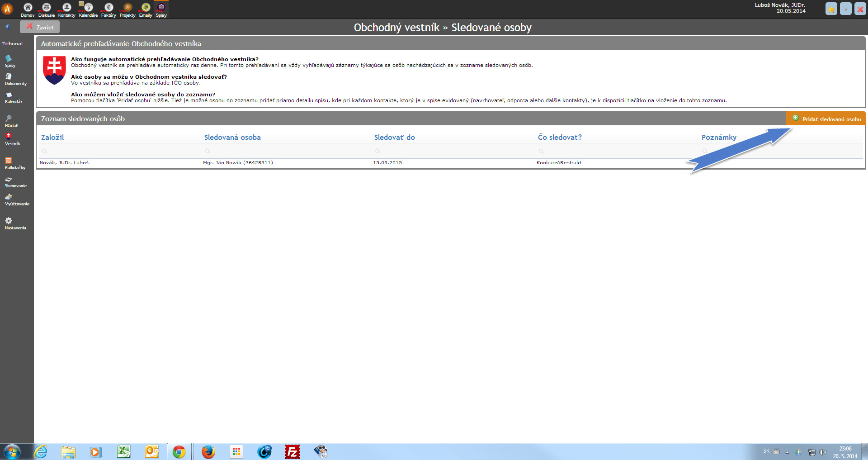868x460 pixels.
Task: Click the KonkurzARestrukt cell
Action: point(559,162)
